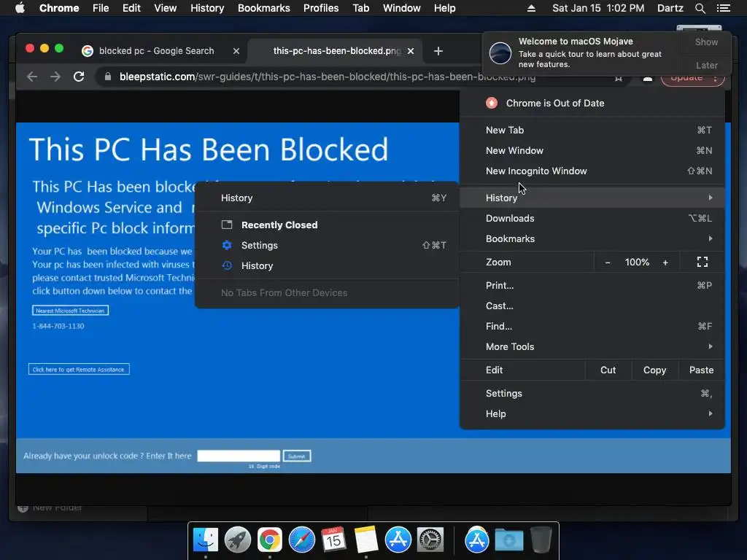Viewport: 747px width, 560px height.
Task: Open Notes app in the Dock
Action: pyautogui.click(x=366, y=540)
